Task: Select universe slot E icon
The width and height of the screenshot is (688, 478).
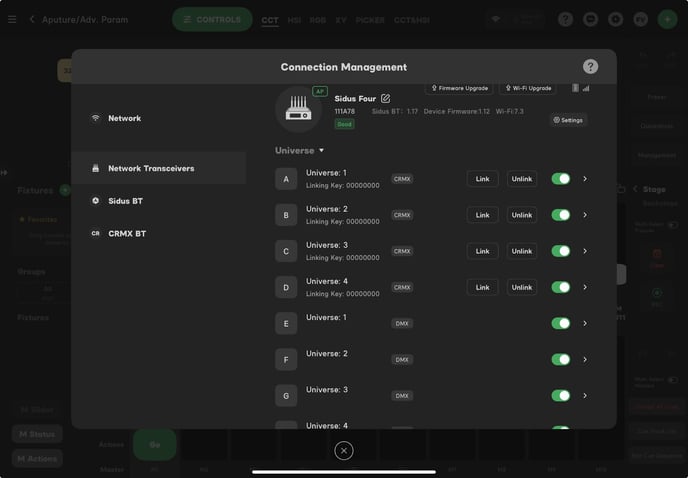Action: (286, 323)
